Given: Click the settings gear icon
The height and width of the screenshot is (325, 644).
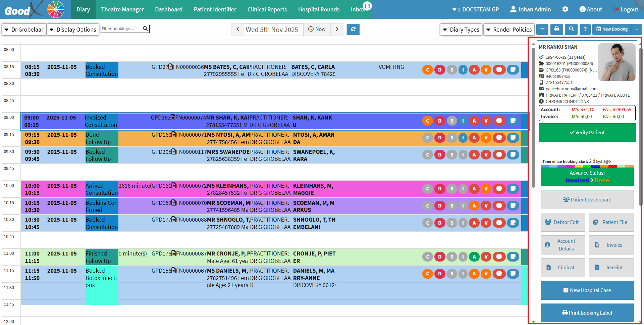Looking at the screenshot, I should 565,9.
